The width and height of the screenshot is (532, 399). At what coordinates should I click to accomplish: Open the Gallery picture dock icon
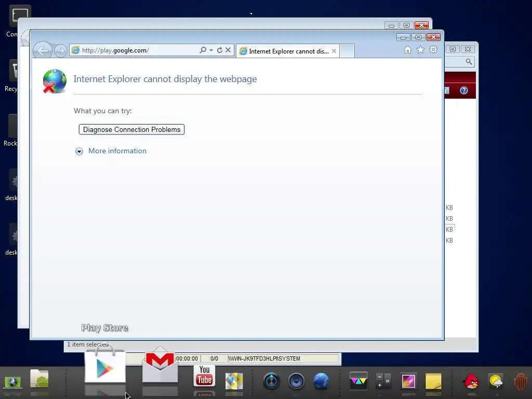pos(408,381)
